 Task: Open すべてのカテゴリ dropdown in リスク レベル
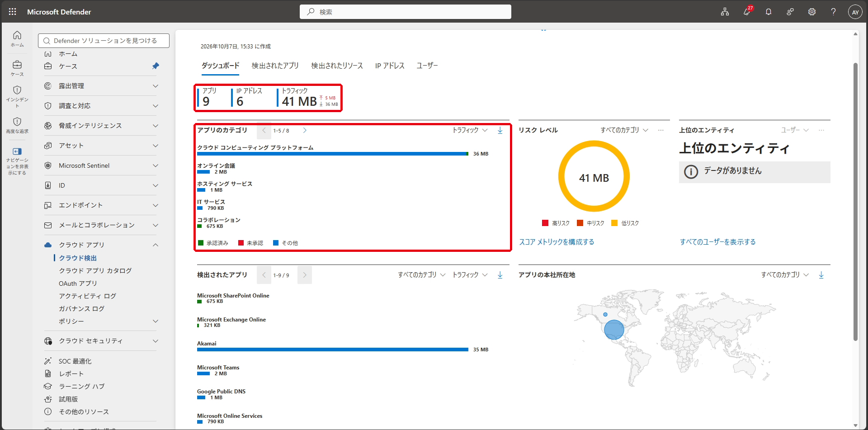[x=624, y=130]
